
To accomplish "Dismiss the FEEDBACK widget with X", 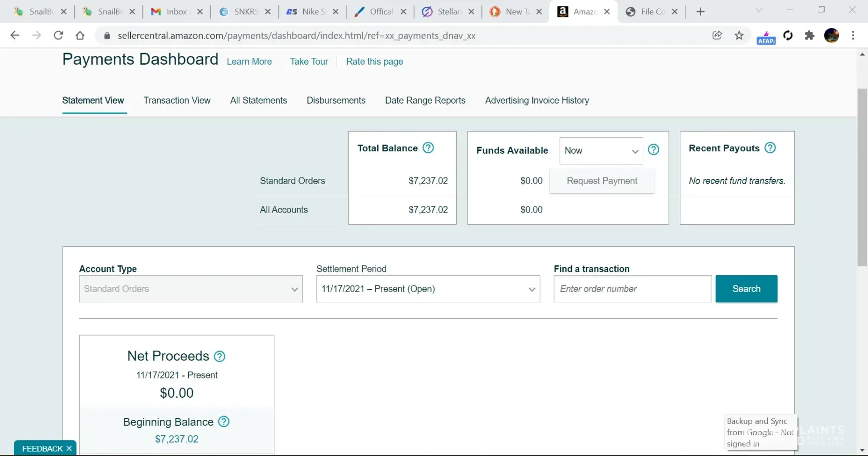I will tap(69, 449).
